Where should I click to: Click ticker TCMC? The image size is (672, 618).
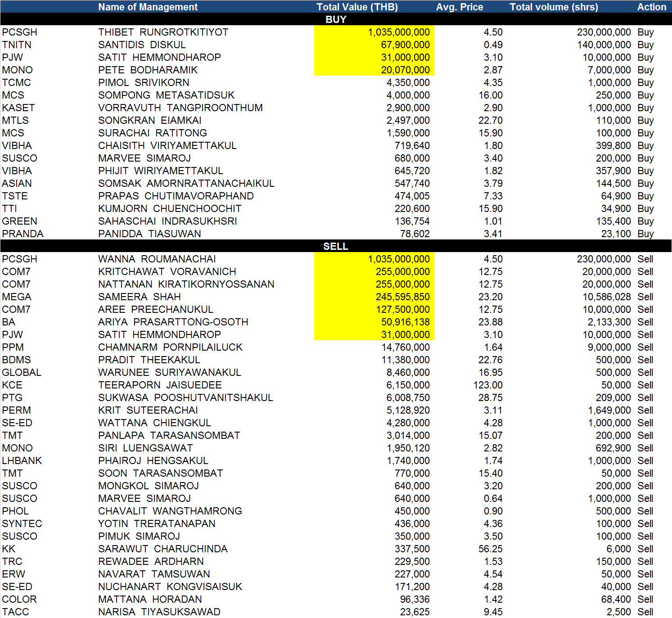pyautogui.click(x=16, y=82)
